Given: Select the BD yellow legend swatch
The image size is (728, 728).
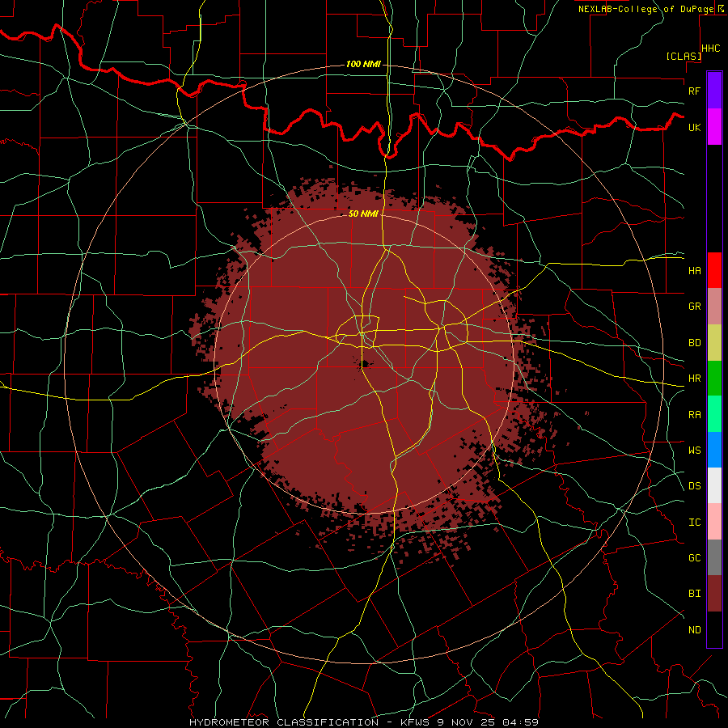Looking at the screenshot, I should (x=714, y=342).
